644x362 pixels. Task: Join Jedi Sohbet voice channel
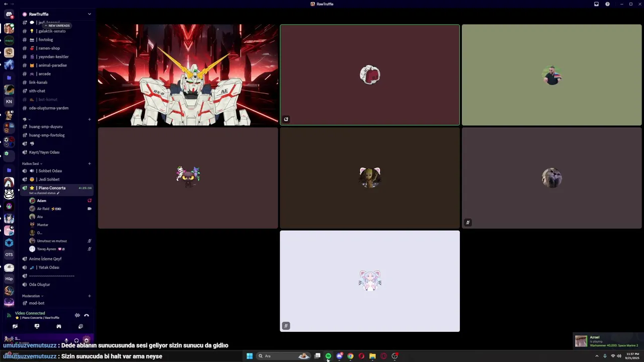point(56,179)
